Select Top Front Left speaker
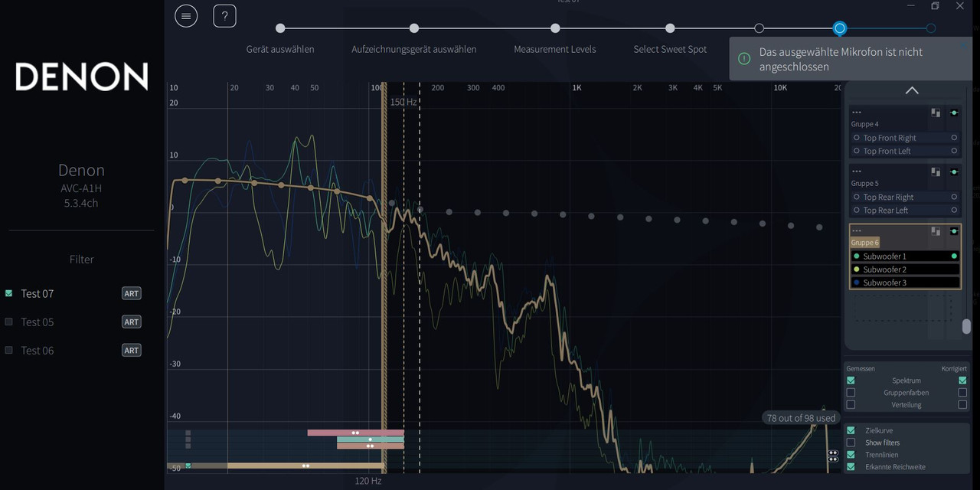Image resolution: width=980 pixels, height=490 pixels. tap(905, 151)
